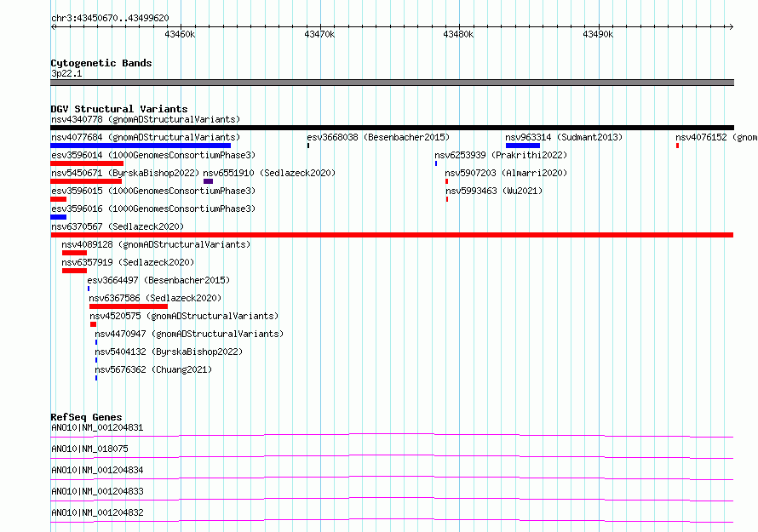Click the chr3:43450670..43499620 region label
Viewport: 758px width, 532px height.
coord(110,18)
